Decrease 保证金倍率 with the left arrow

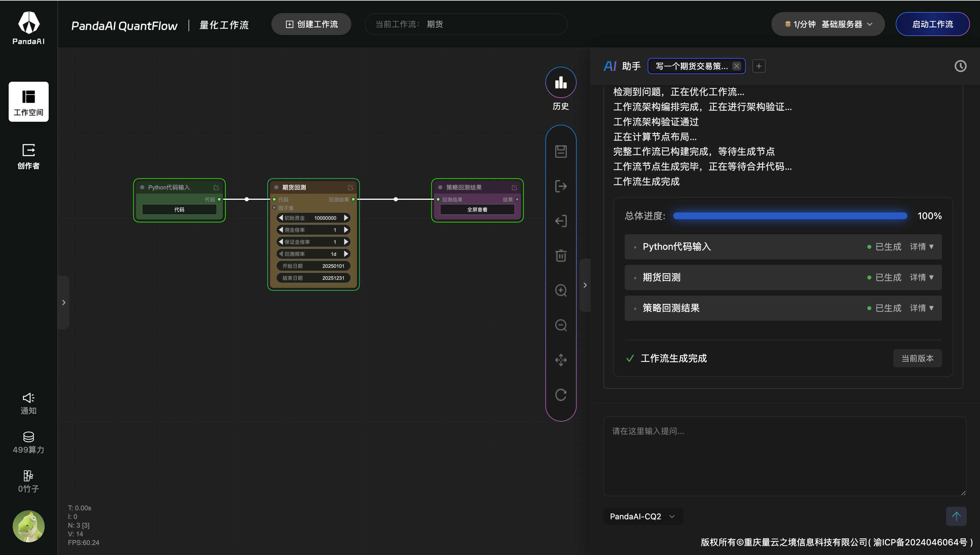[x=281, y=242]
